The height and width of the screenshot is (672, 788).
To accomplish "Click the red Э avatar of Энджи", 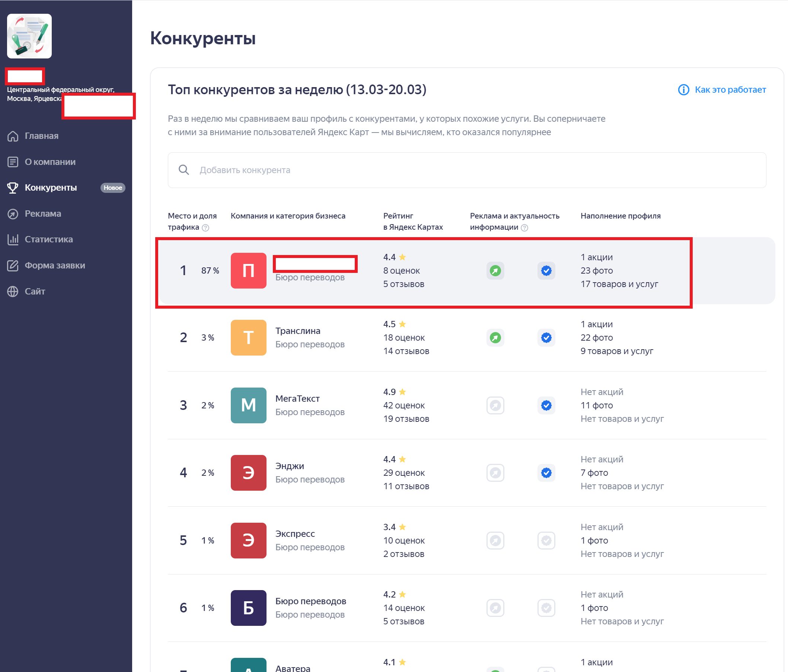I will tap(248, 473).
